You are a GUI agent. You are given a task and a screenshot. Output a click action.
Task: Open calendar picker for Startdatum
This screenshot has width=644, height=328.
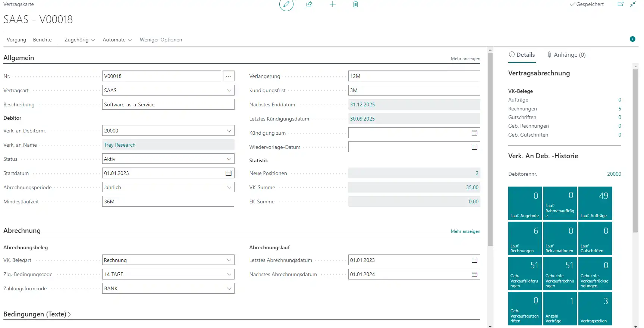click(229, 173)
